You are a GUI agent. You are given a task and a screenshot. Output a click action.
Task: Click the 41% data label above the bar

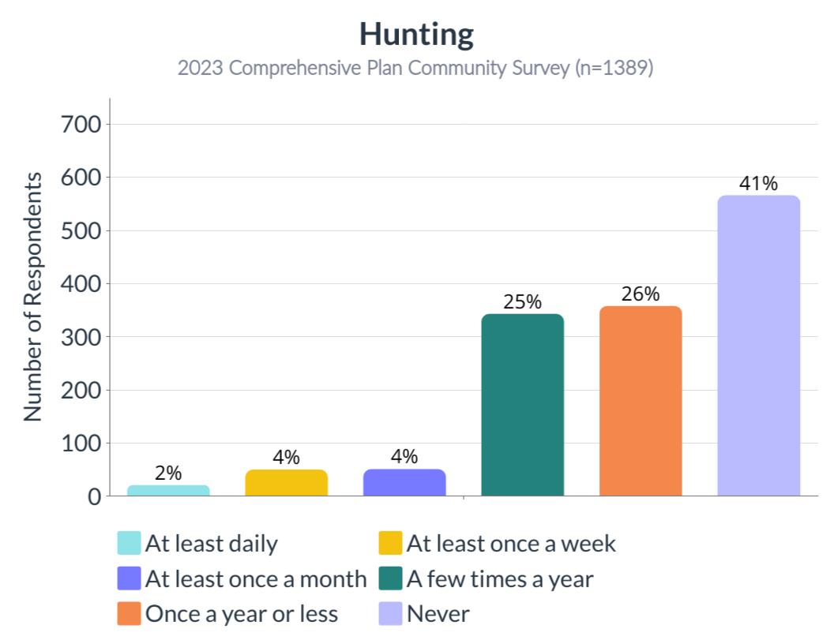(x=758, y=184)
